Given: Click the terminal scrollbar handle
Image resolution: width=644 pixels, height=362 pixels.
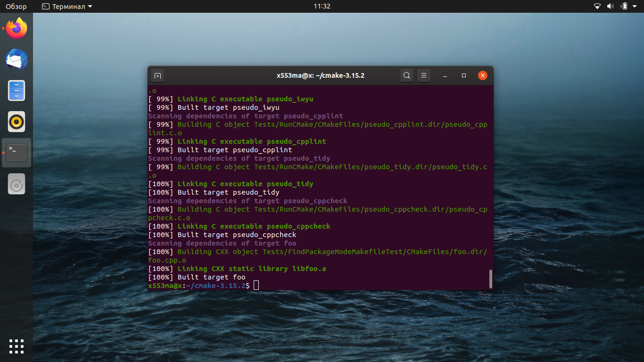Looking at the screenshot, I should pos(491,279).
